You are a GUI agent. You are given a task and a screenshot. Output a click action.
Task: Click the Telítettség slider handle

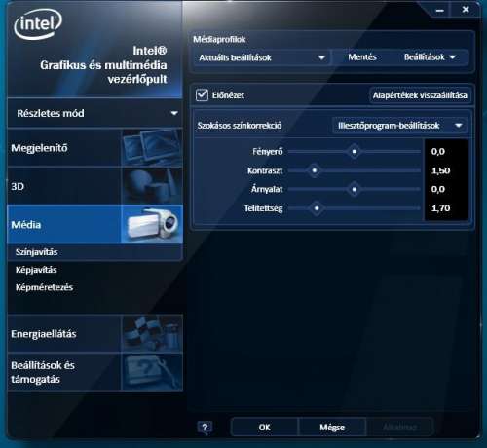[x=317, y=208]
